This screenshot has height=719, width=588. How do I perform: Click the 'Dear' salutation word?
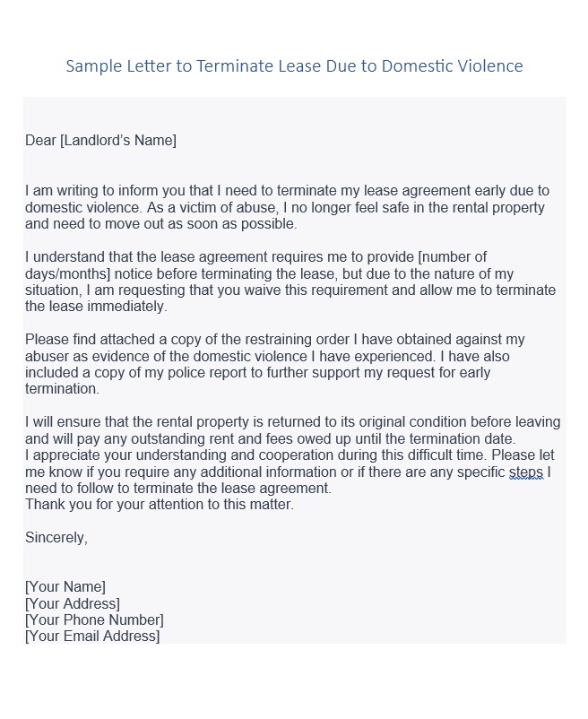click(x=40, y=141)
